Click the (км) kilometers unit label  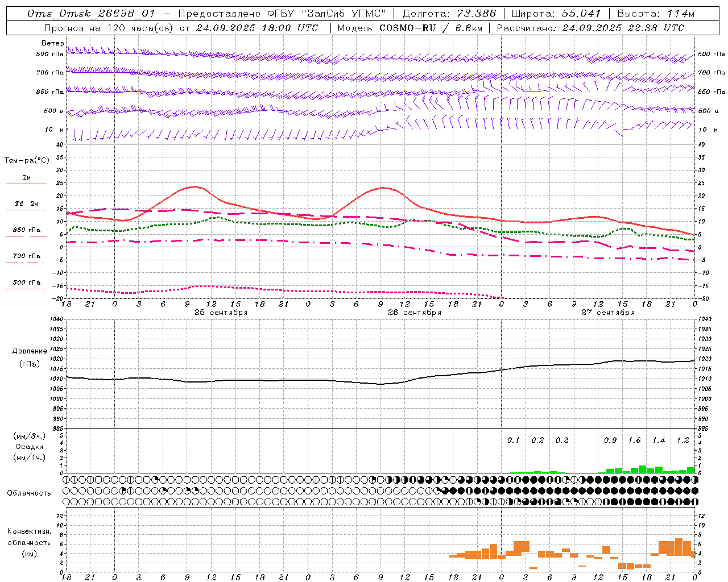(x=29, y=554)
